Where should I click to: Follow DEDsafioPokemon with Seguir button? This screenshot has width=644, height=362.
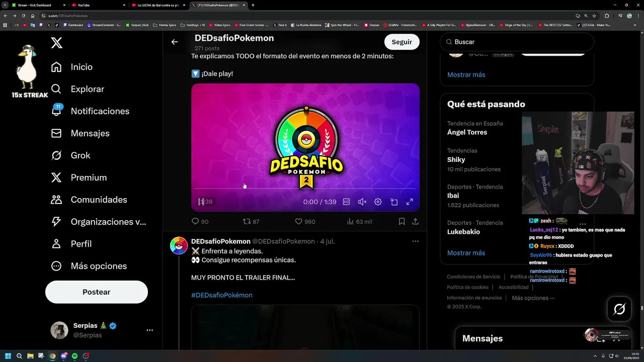(401, 42)
